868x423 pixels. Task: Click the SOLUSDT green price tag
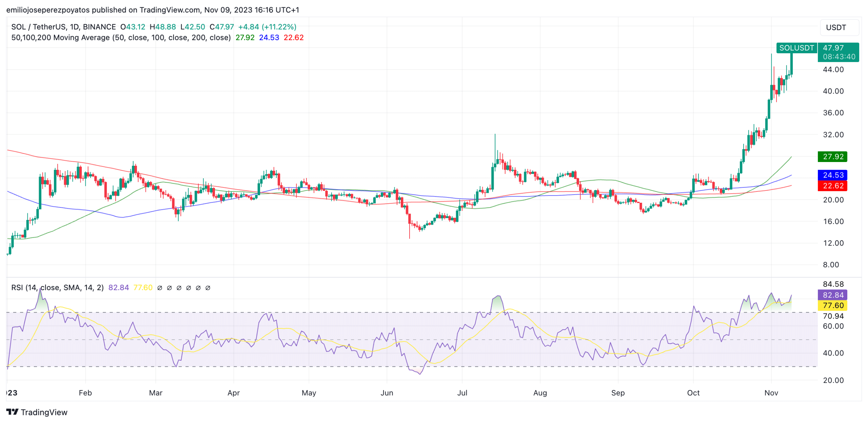coord(796,48)
